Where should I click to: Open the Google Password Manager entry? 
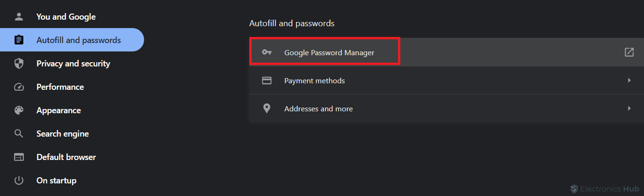point(447,52)
